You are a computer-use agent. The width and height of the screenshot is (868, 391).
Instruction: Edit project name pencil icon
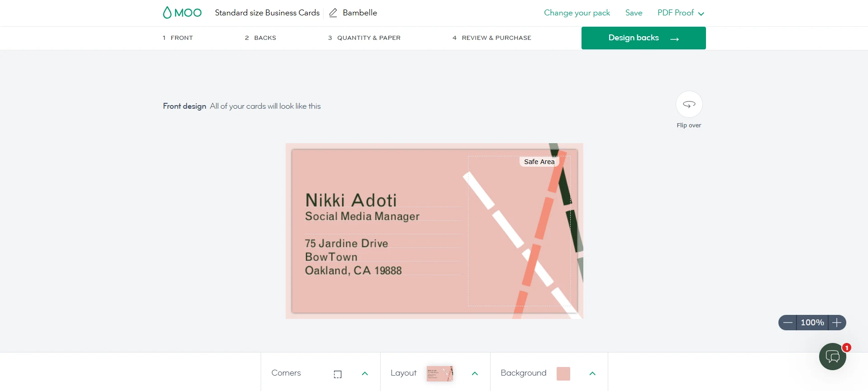pos(333,13)
